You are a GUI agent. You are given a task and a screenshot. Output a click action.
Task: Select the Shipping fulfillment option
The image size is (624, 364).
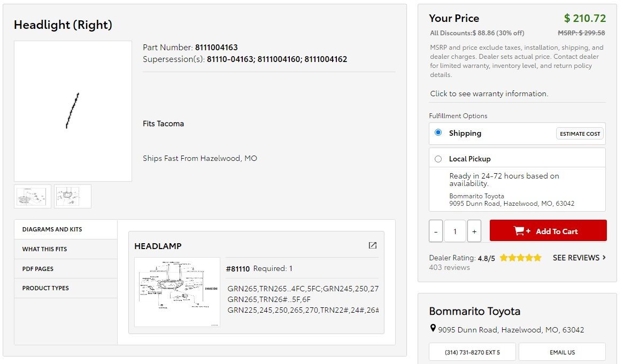[x=438, y=133]
